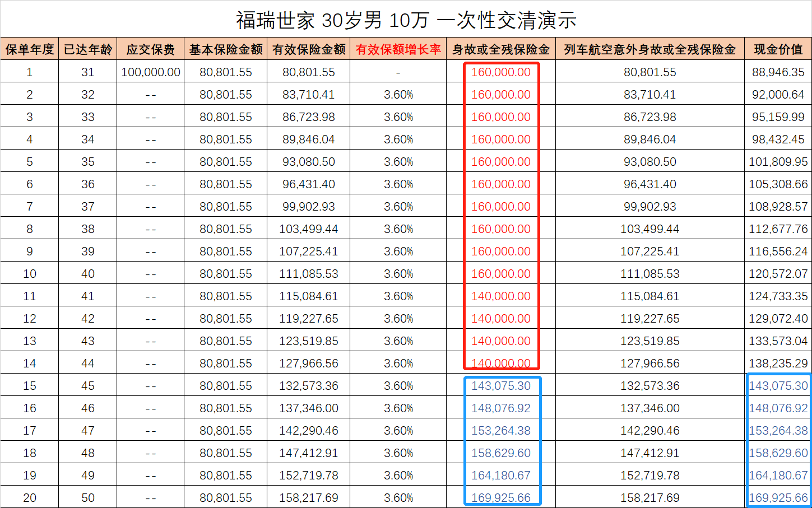This screenshot has width=812, height=508.
Task: Select 80,801.55 basic amount for policy year 1
Action: [226, 72]
